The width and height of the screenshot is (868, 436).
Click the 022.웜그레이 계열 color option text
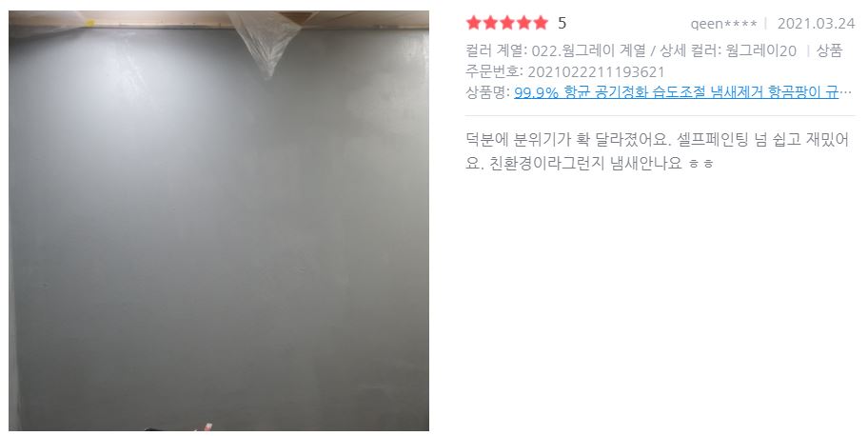[588, 51]
